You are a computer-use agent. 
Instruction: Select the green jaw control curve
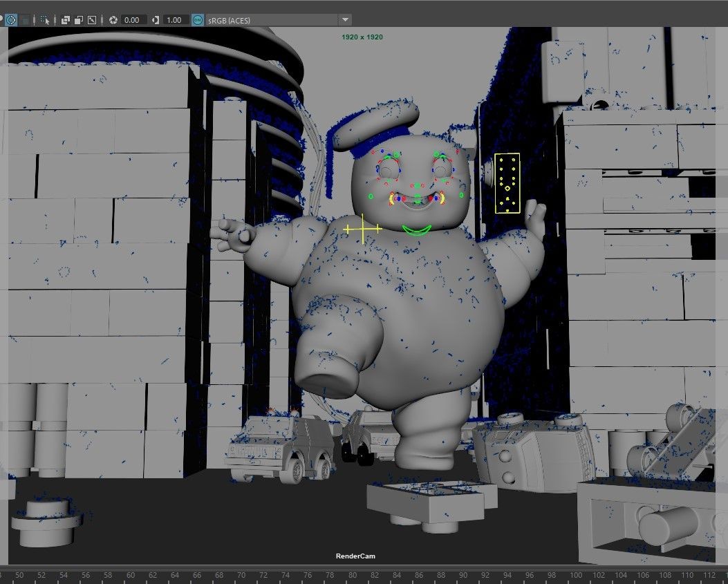[x=417, y=230]
